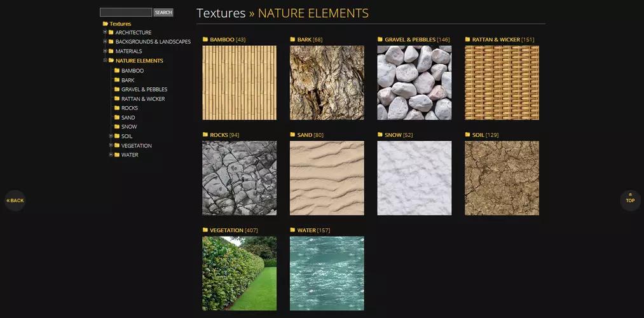This screenshot has height=318, width=644.
Task: Open GRAVEL & PEBBLES in sidebar tree
Action: tap(144, 90)
